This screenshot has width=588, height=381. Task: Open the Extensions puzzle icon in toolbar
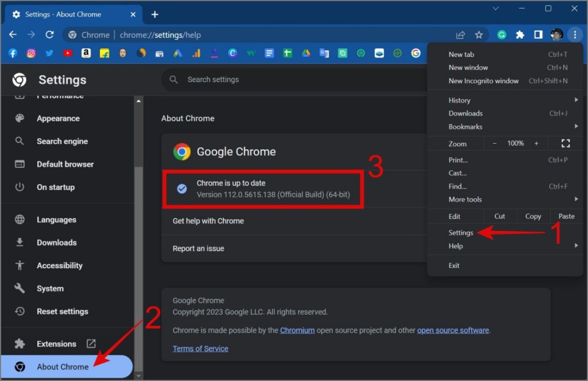click(x=520, y=35)
